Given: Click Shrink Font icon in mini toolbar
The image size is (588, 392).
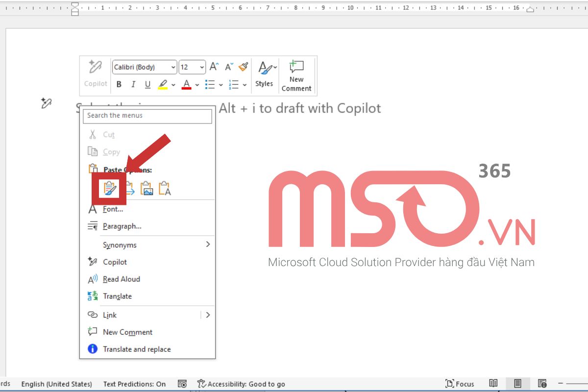Looking at the screenshot, I should pyautogui.click(x=229, y=67).
